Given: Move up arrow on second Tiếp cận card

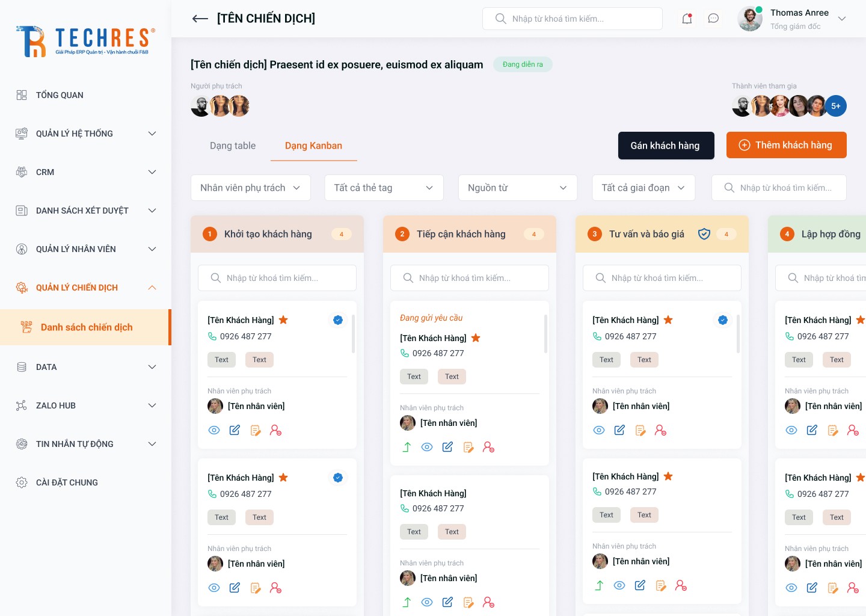Looking at the screenshot, I should (x=407, y=602).
